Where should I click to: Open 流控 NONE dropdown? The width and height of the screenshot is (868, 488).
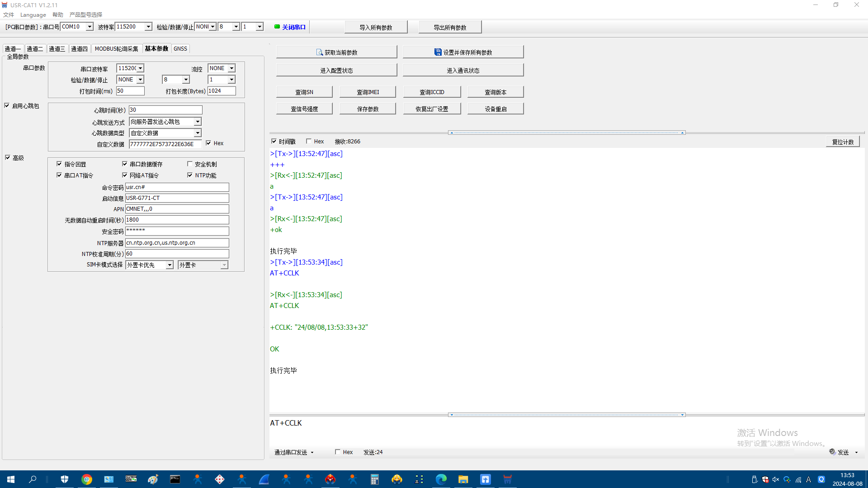[231, 68]
